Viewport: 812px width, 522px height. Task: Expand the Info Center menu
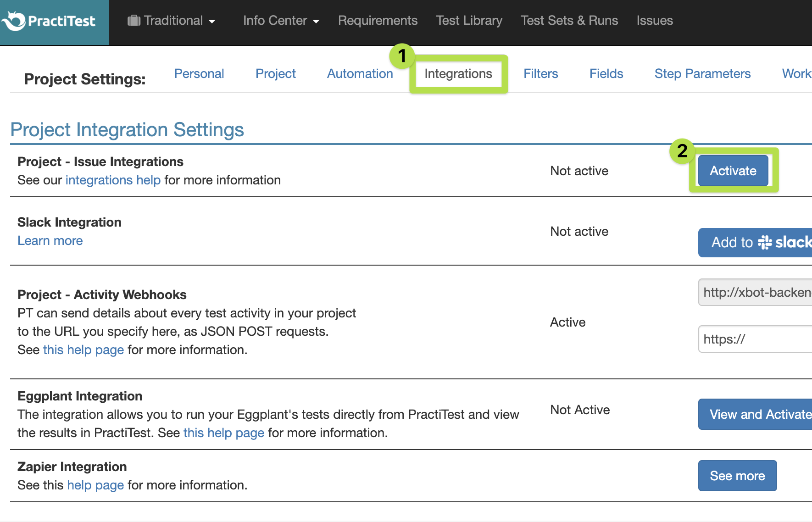point(281,21)
